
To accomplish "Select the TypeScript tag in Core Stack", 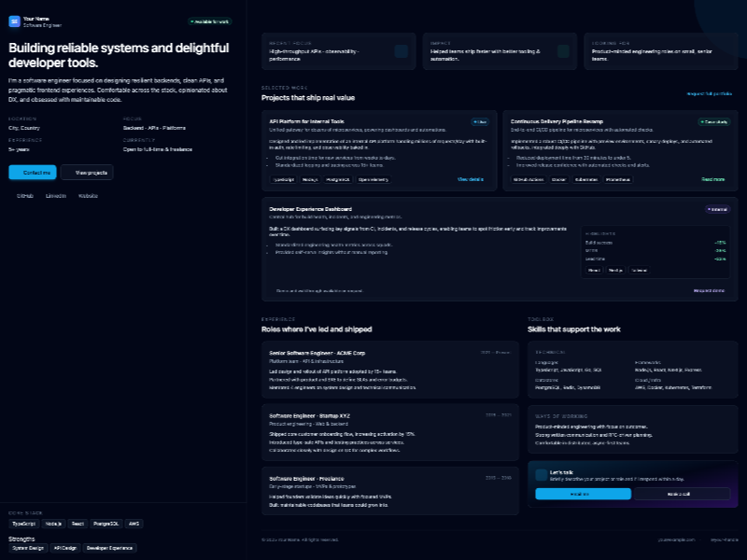I will tap(24, 524).
